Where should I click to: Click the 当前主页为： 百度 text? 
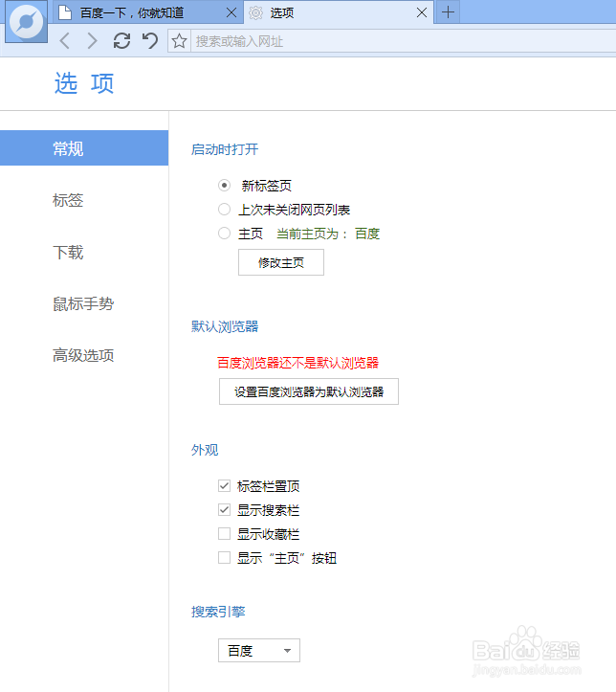328,234
